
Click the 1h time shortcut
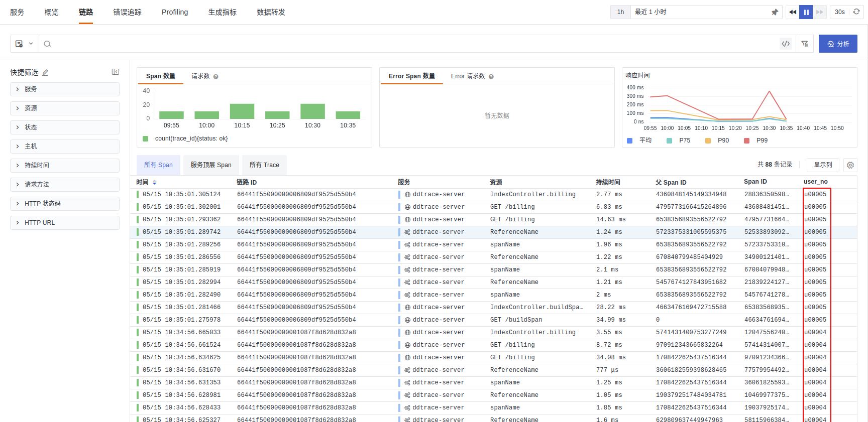pos(621,12)
